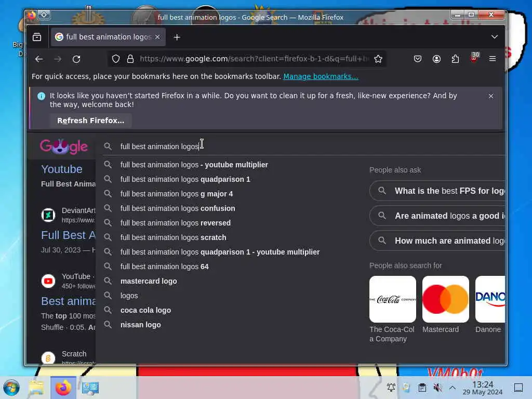
Task: Open the taskbar clock showing 13:24
Action: click(x=483, y=388)
